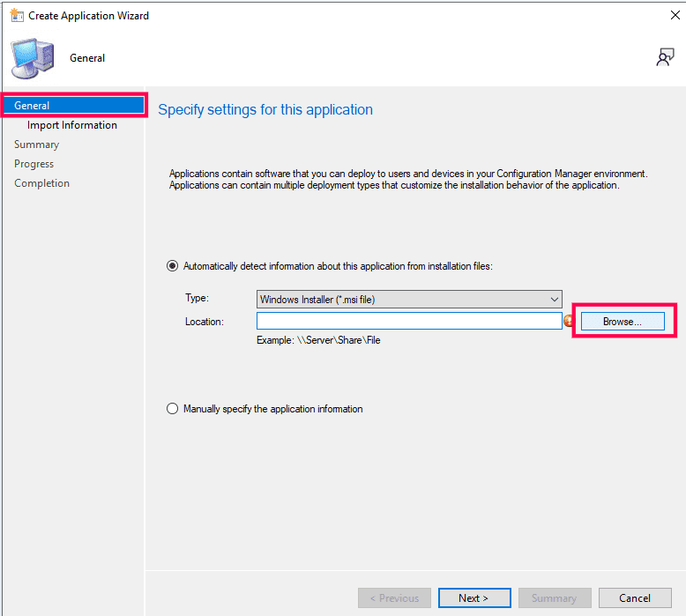Click the warning icon beside the Location field
The image size is (686, 616).
[569, 321]
